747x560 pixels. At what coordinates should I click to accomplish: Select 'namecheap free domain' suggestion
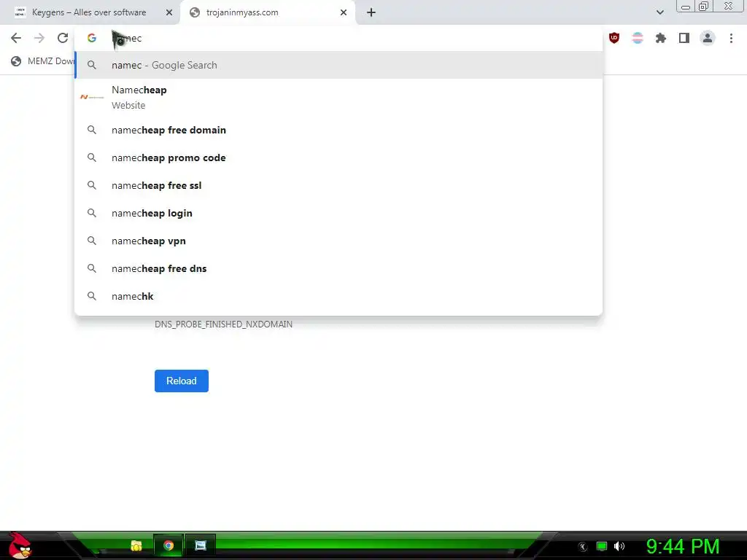(338, 130)
